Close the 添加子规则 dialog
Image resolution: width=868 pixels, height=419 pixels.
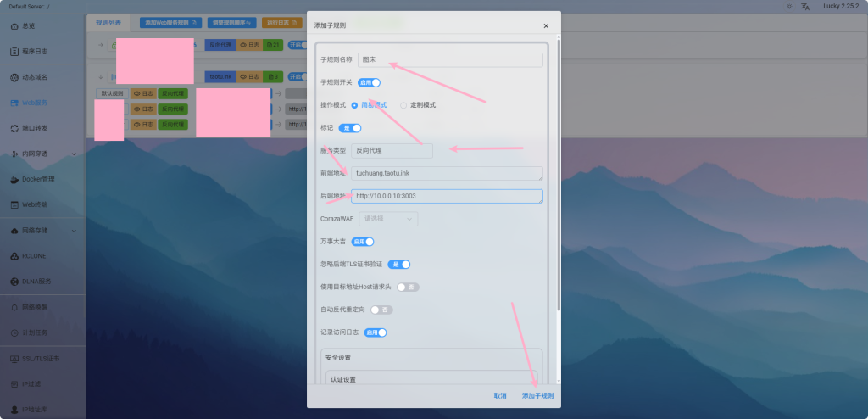546,25
